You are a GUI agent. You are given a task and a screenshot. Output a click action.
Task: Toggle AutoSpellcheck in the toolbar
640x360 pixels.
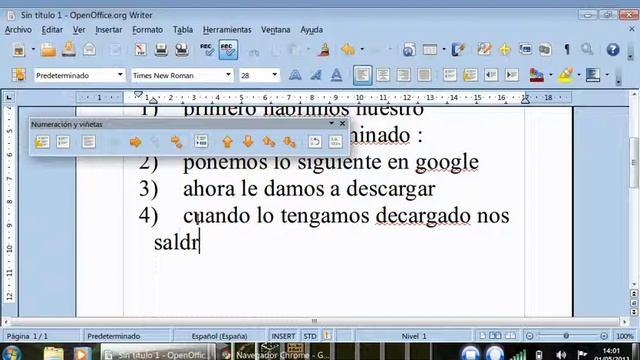[x=228, y=50]
